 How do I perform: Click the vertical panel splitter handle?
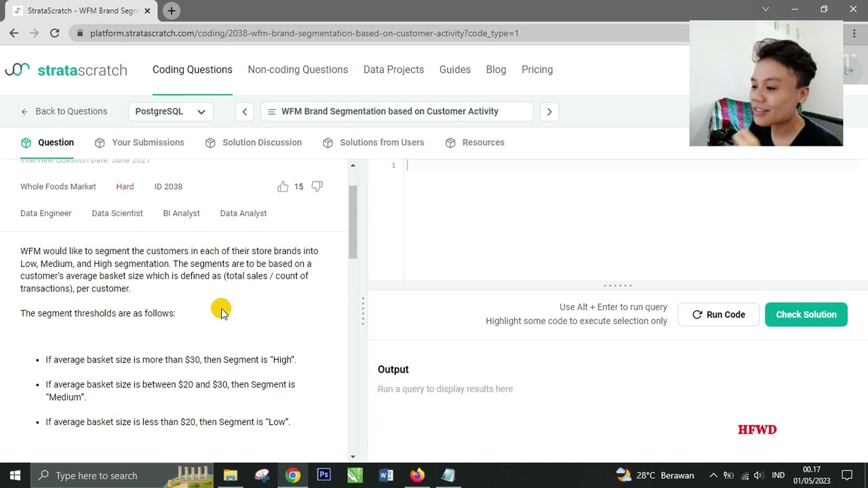pyautogui.click(x=363, y=312)
